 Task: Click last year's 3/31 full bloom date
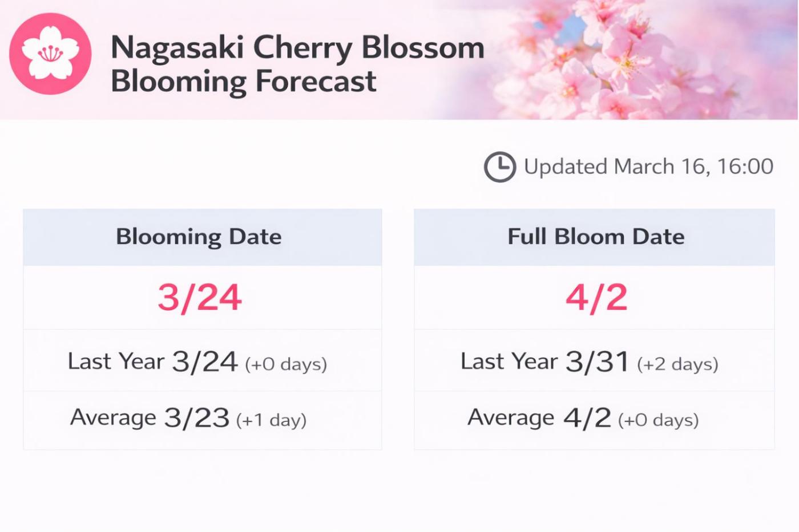(598, 362)
